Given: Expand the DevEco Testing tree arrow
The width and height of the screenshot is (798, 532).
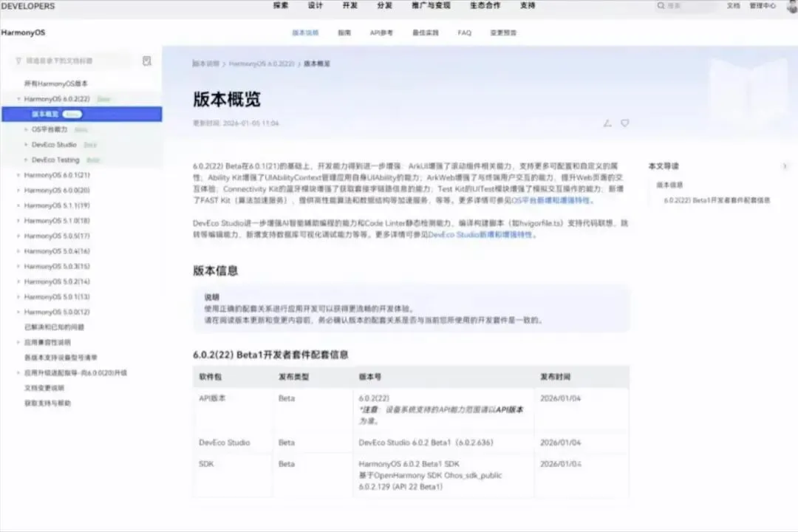Looking at the screenshot, I should tap(26, 160).
